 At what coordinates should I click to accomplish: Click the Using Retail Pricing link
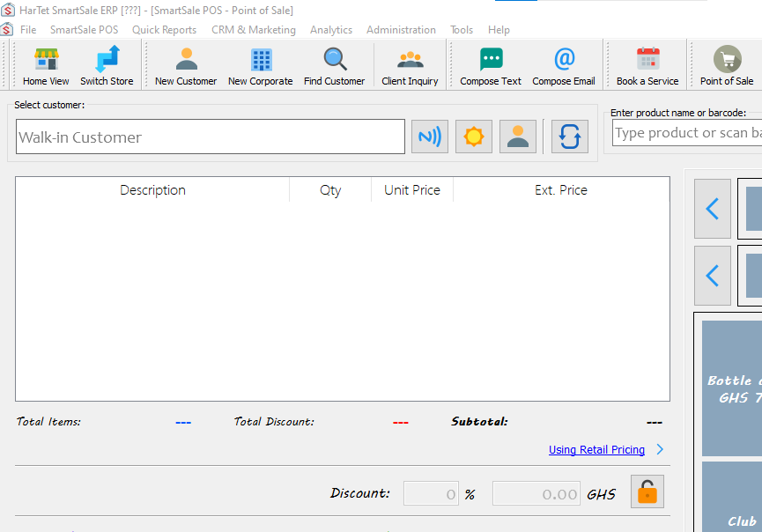pyautogui.click(x=596, y=450)
